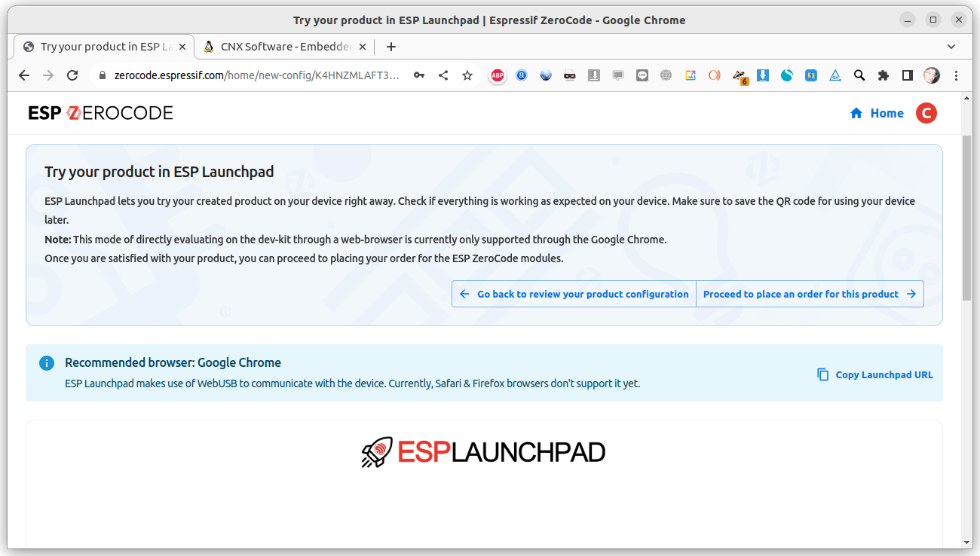This screenshot has height=556, width=980.
Task: Open the Adblock Plus extension
Action: (498, 75)
